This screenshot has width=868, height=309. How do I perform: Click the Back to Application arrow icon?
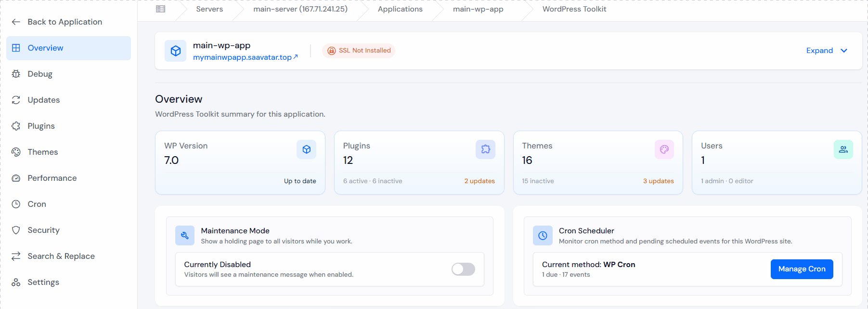click(x=16, y=22)
